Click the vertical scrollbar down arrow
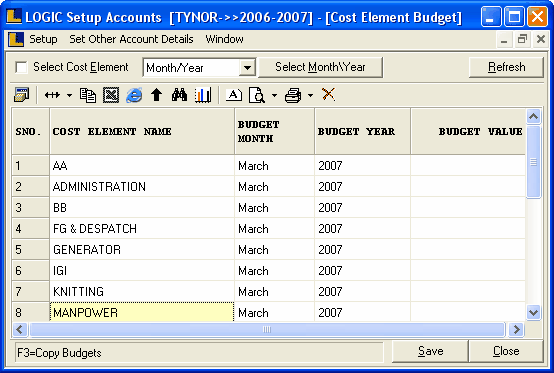Screen dimensions: 554x373 (534, 312)
